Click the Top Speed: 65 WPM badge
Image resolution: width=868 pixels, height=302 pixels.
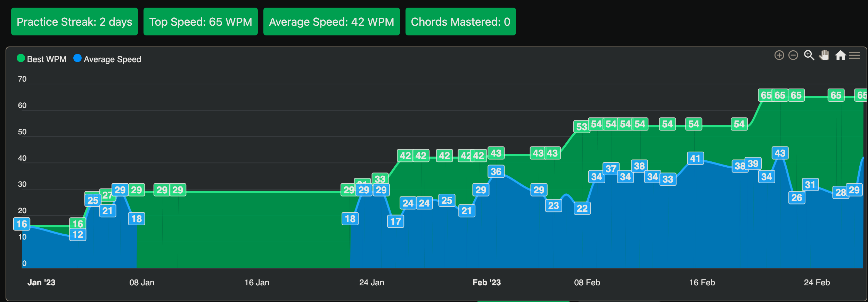(x=200, y=22)
